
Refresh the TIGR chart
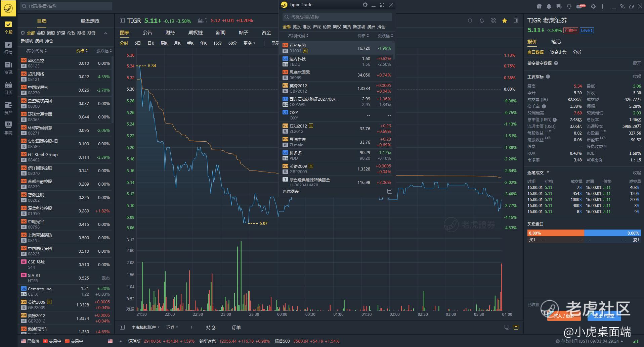[470, 20]
